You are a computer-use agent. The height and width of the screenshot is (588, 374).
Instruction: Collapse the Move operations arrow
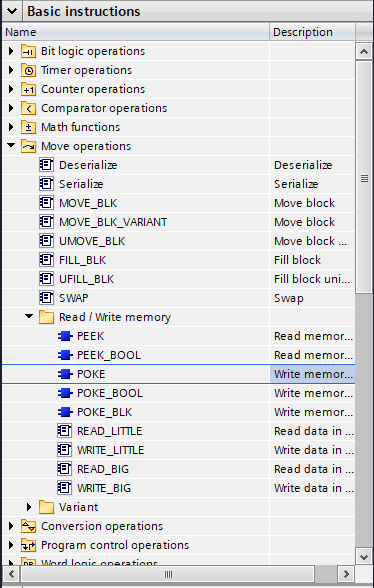point(11,146)
